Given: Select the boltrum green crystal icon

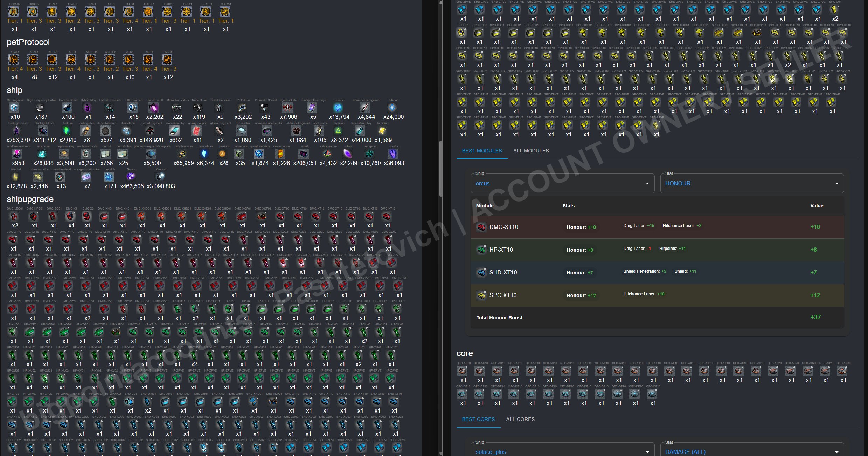Looking at the screenshot, I should coord(67,131).
